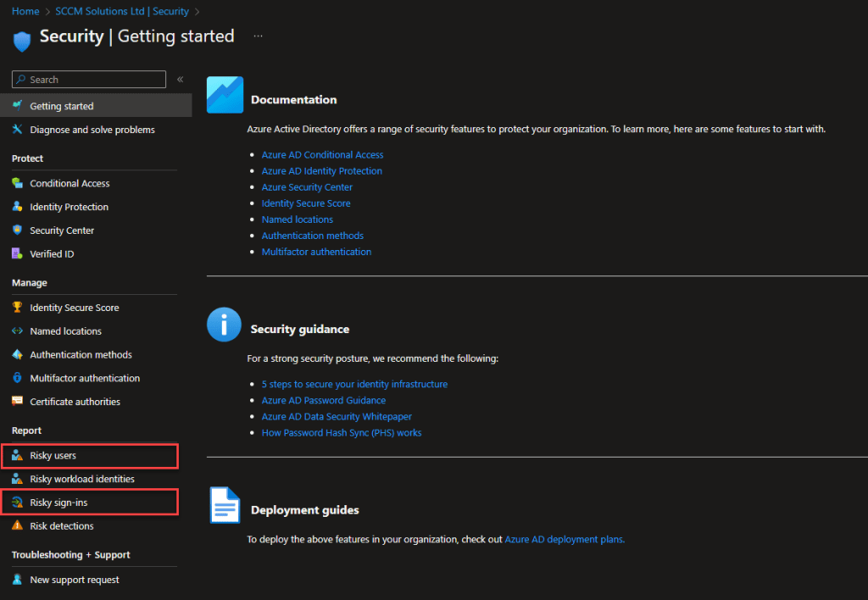Go to Home breadcrumb link
868x600 pixels.
pos(25,11)
